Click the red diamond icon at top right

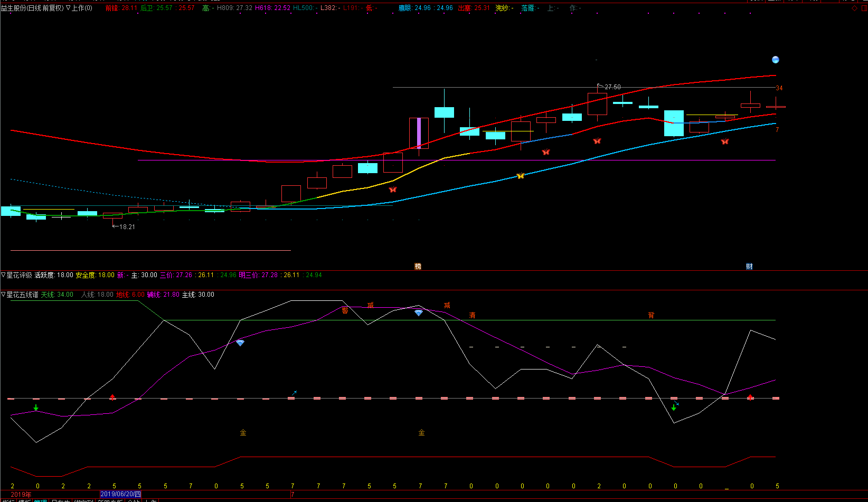click(855, 8)
